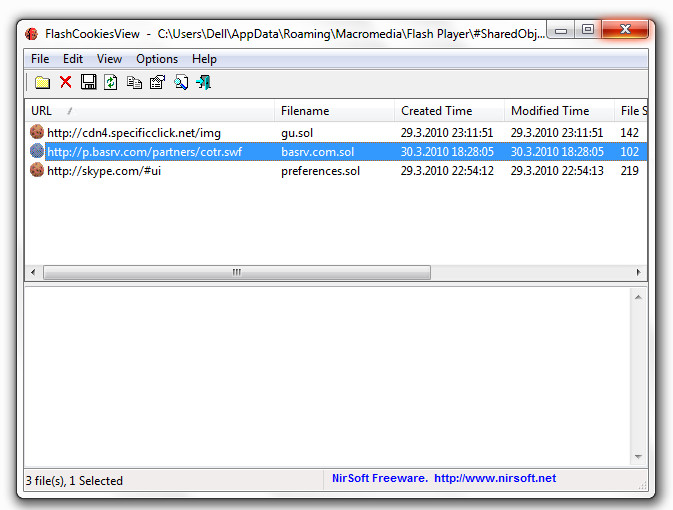Click file size value 219
This screenshot has width=673, height=510.
629,171
